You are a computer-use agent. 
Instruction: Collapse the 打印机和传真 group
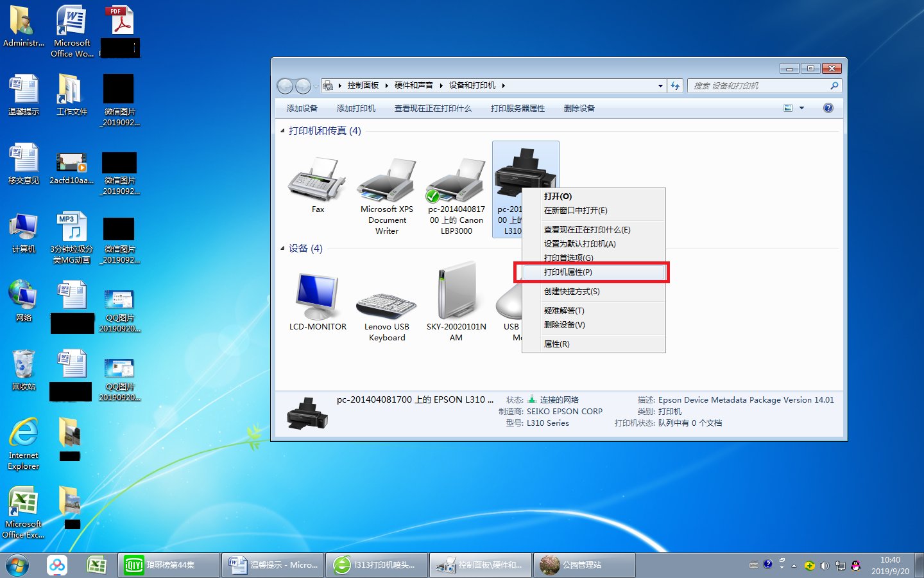point(282,131)
